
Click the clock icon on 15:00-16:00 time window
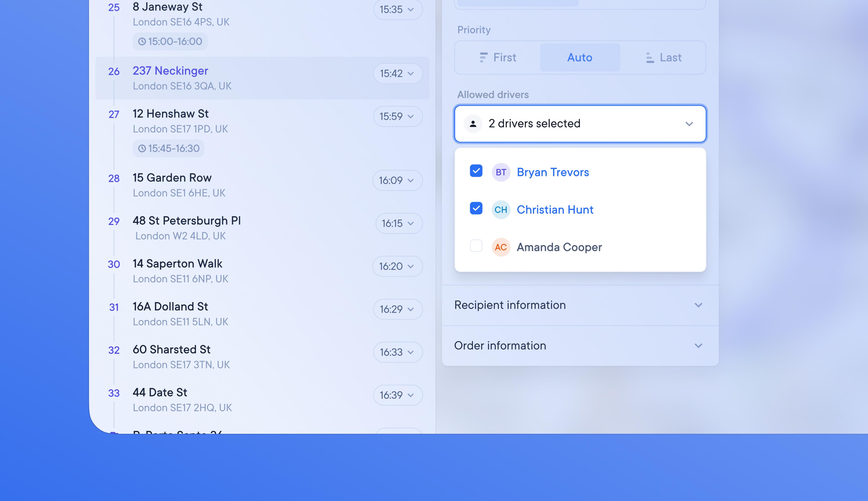[x=142, y=42]
